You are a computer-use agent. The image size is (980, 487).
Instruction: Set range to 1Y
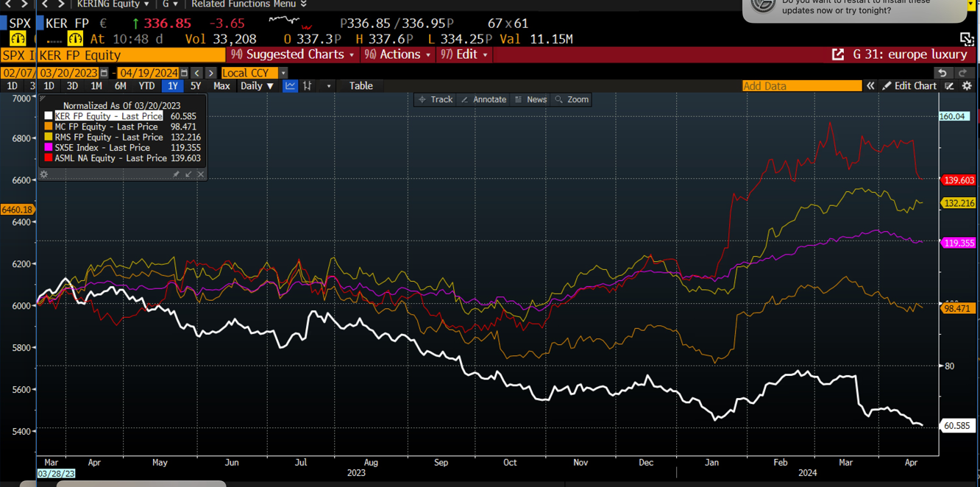point(173,86)
